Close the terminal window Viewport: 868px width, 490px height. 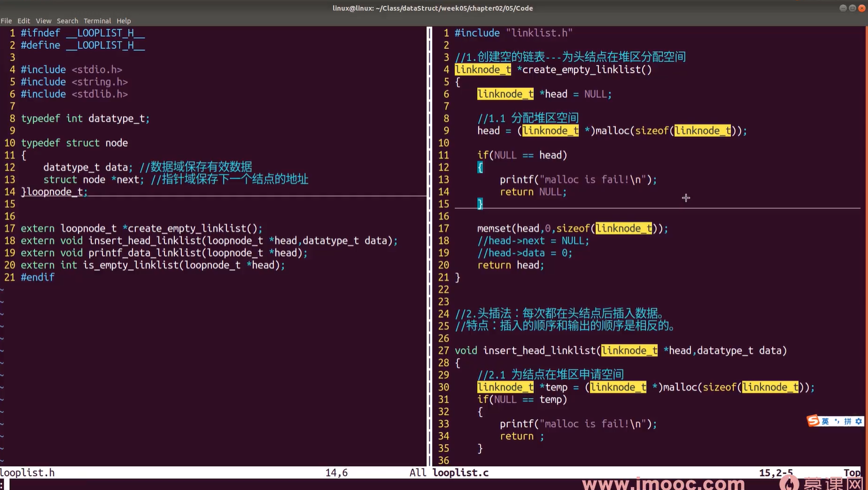click(x=862, y=8)
